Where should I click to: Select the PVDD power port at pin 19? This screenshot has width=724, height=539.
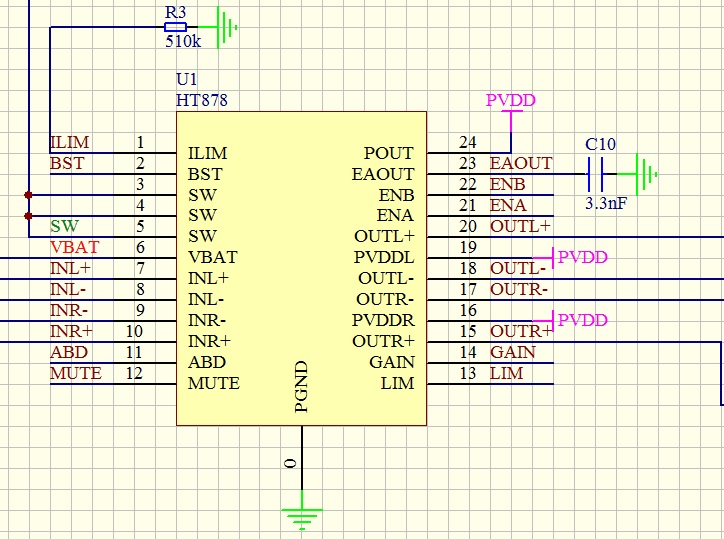coord(582,257)
